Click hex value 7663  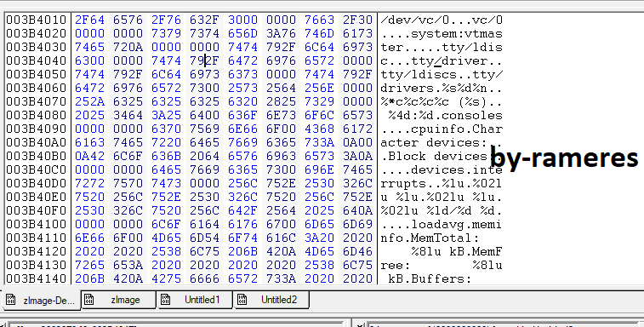pyautogui.click(x=320, y=20)
